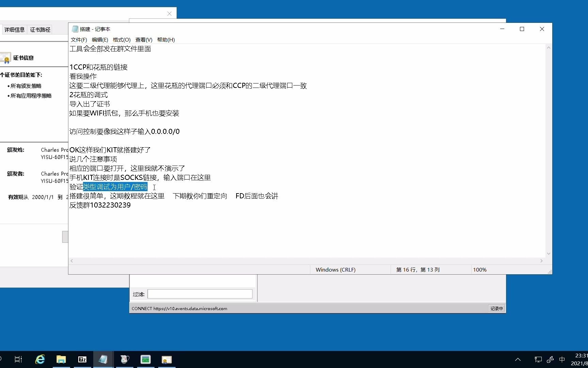
Task: Click the 100% zoom status entry
Action: (480, 270)
